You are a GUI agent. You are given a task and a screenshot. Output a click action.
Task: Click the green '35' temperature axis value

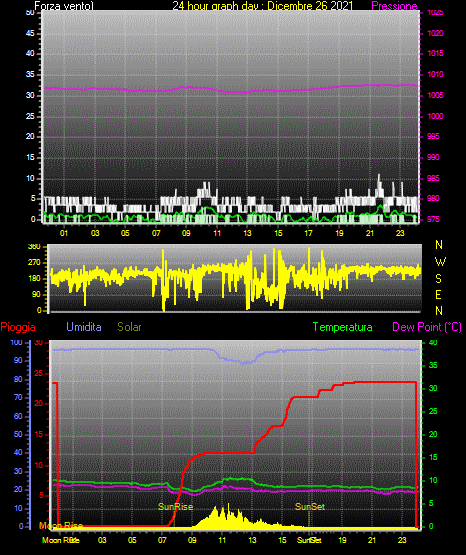coord(433,365)
